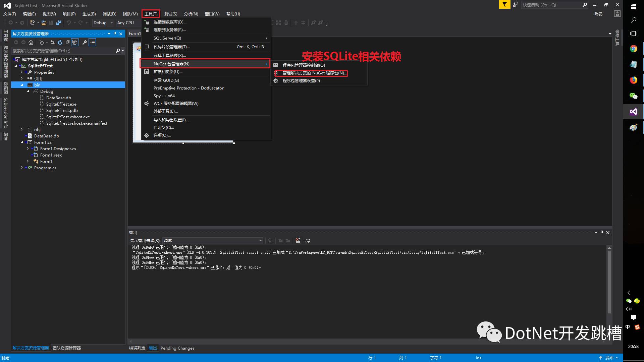Click the Home icon in Solution Explorer

tap(31, 42)
